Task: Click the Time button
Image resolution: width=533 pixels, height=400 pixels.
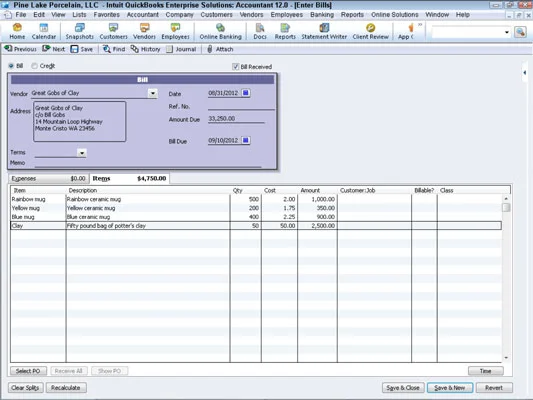Action: pos(485,371)
